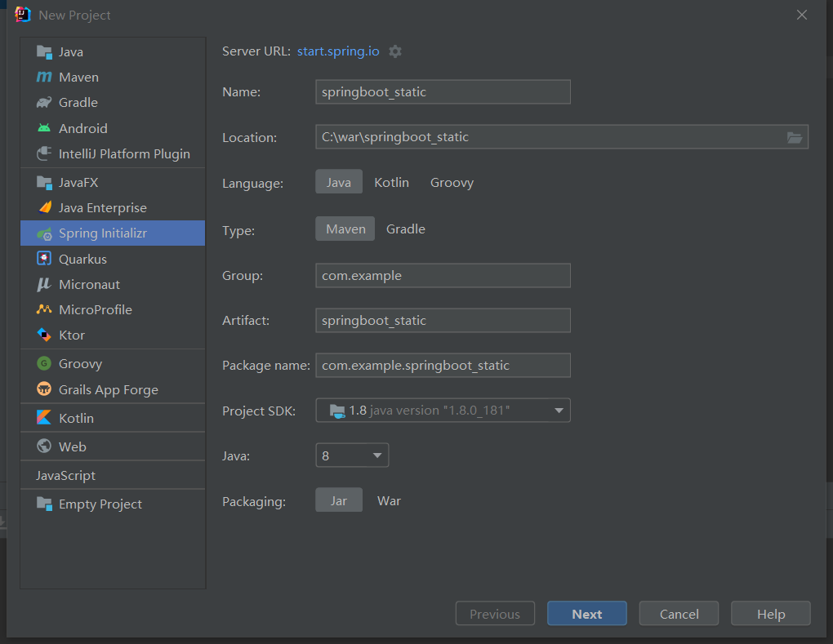The width and height of the screenshot is (833, 644).
Task: Open the start.spring.io link
Action: [338, 51]
